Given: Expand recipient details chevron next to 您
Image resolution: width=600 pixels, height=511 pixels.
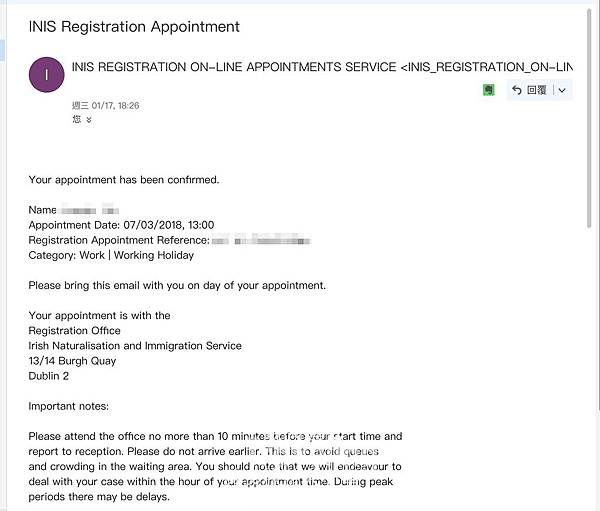Looking at the screenshot, I should click(89, 120).
